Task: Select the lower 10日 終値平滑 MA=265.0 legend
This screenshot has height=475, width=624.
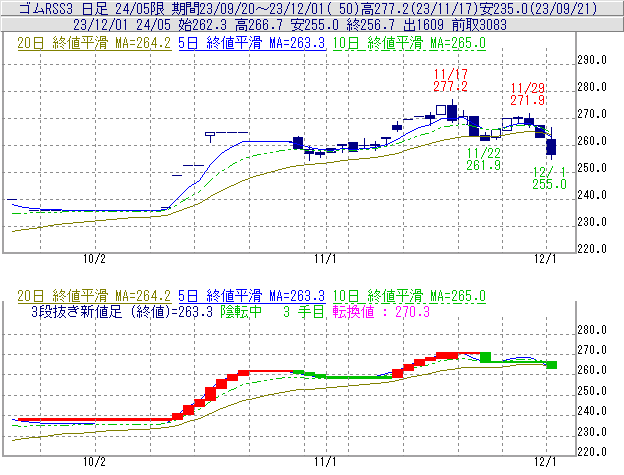Action: pos(409,296)
